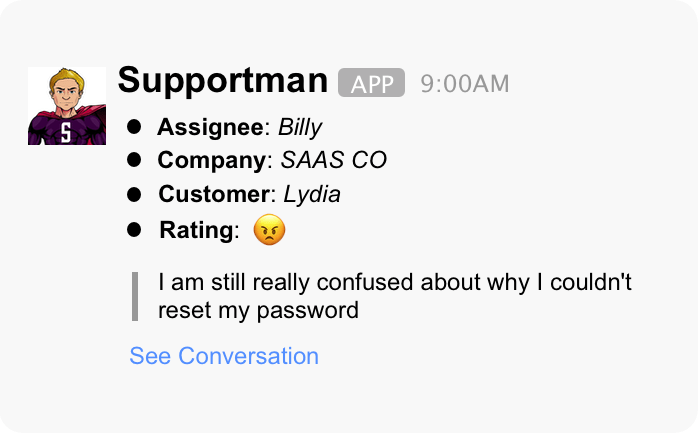Click the bold Customer label
This screenshot has height=434, width=698.
215,194
